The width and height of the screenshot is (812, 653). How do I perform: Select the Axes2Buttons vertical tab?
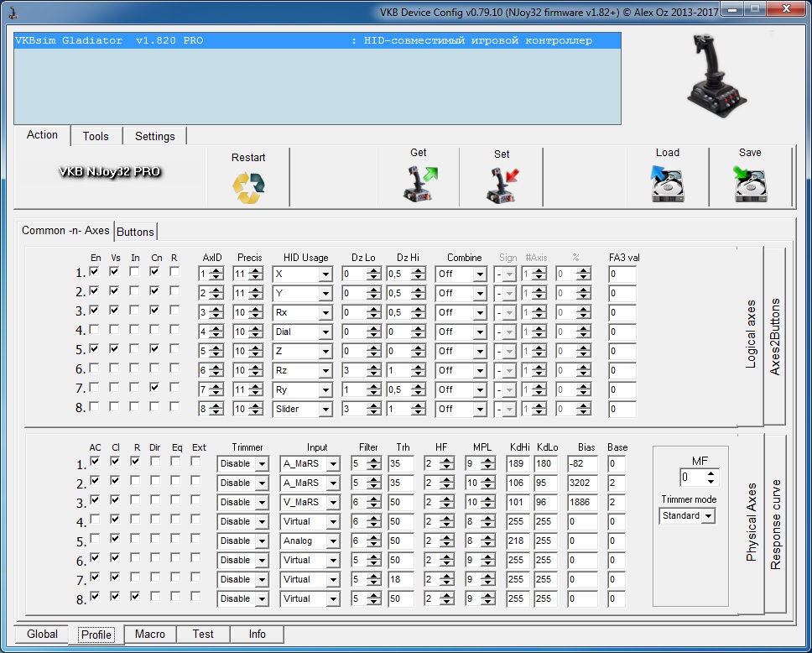775,337
